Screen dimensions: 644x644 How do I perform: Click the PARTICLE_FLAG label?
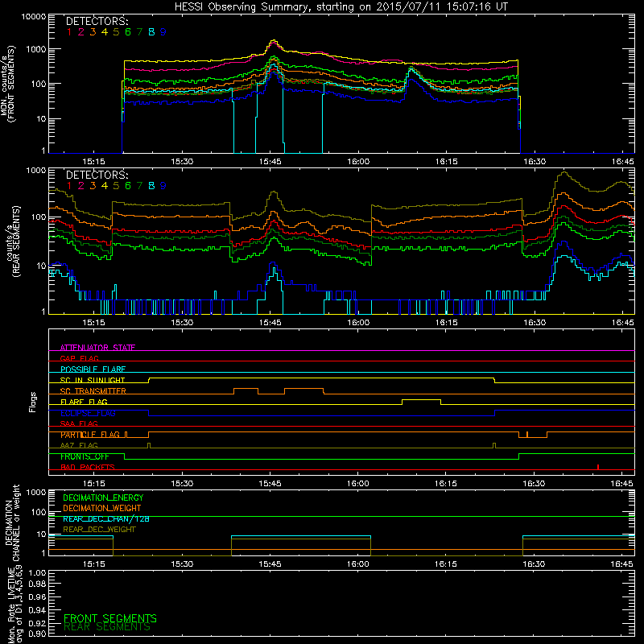point(90,435)
